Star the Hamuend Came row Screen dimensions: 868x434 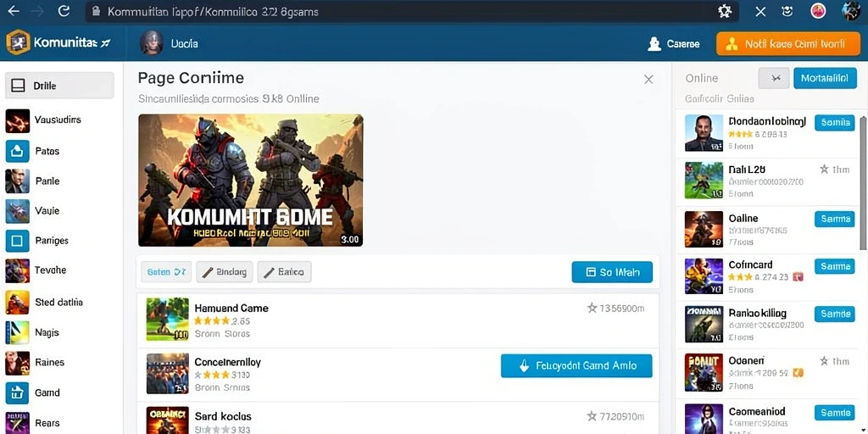[592, 309]
